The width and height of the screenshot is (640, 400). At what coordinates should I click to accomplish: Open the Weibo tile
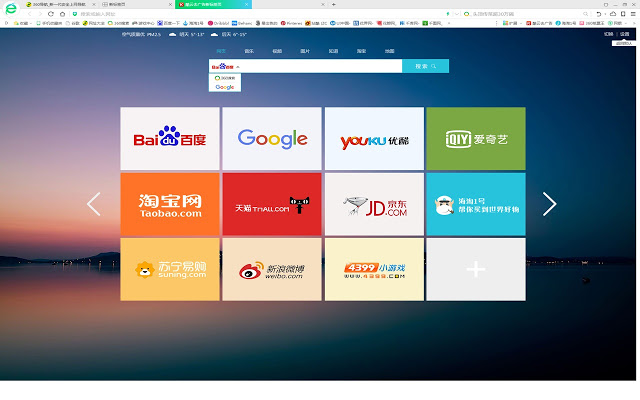272,269
